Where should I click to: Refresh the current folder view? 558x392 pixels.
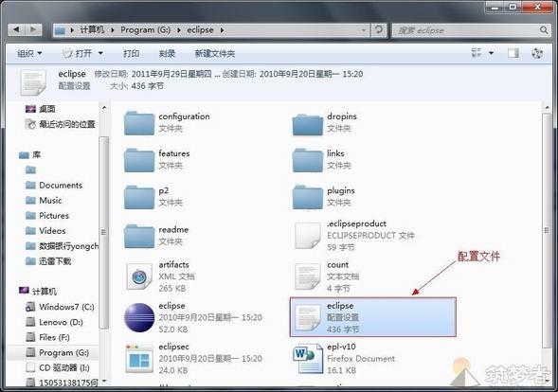(x=379, y=30)
